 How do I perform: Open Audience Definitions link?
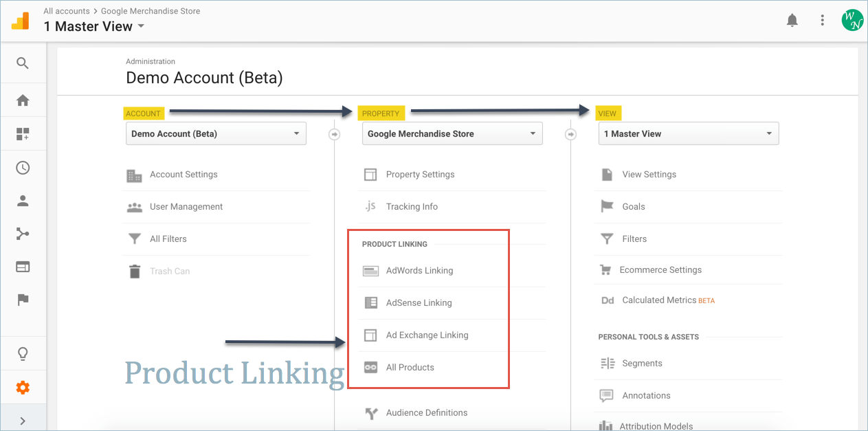pos(427,413)
